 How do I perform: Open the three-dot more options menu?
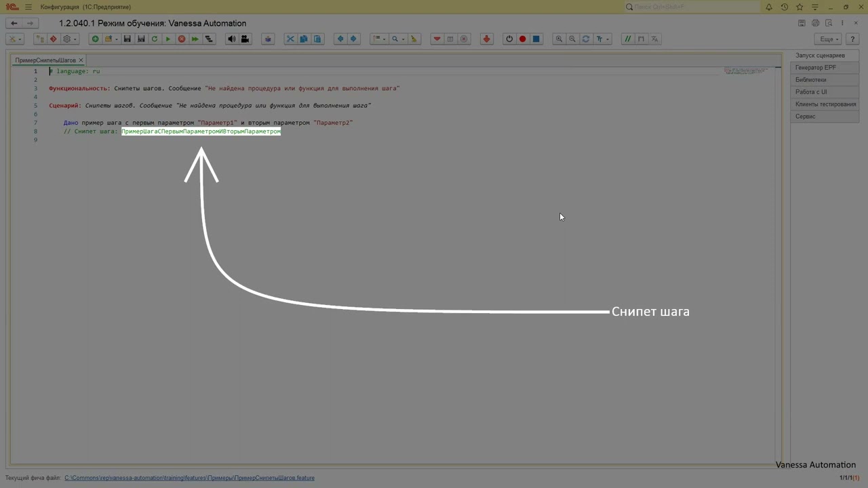pyautogui.click(x=842, y=23)
